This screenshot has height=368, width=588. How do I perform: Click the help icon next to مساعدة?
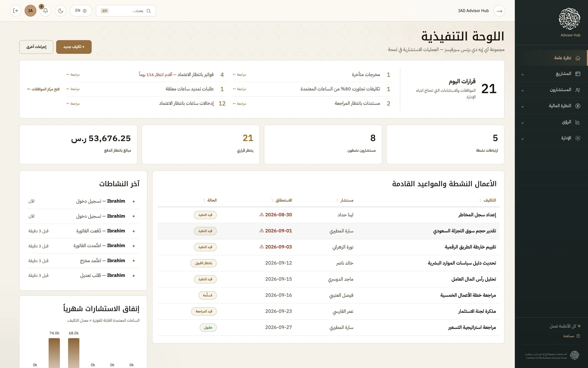pos(578,336)
